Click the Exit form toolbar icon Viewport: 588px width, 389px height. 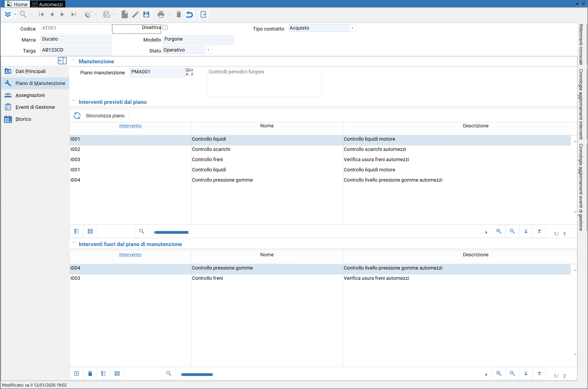pyautogui.click(x=203, y=14)
